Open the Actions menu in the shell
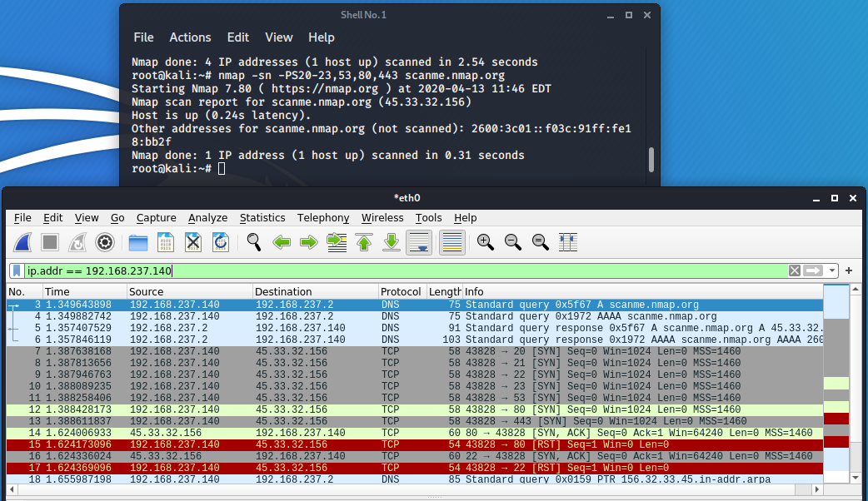The height and width of the screenshot is (501, 868). pos(190,37)
